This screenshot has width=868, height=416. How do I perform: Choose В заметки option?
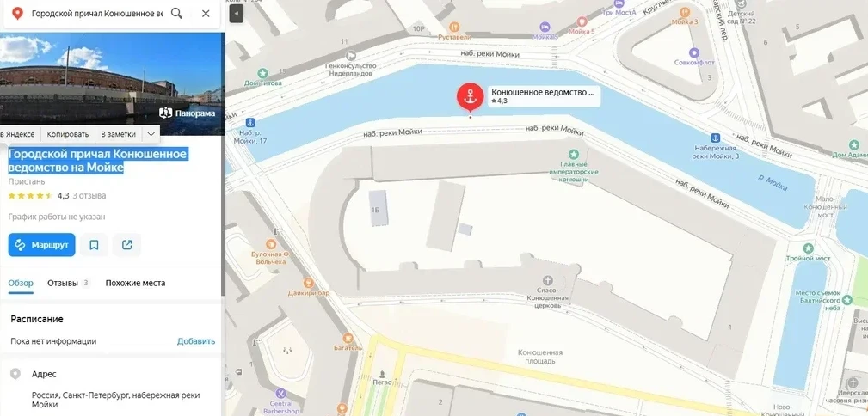pos(118,134)
